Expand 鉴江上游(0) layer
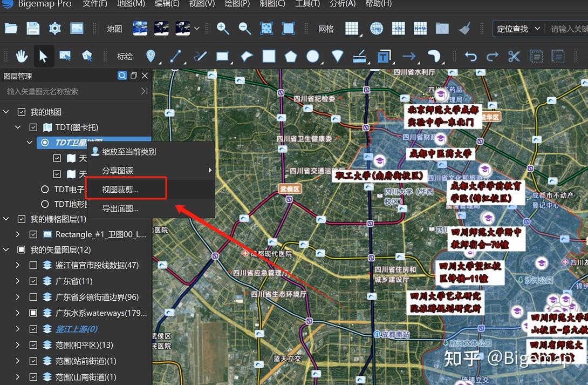Image resolution: width=588 pixels, height=385 pixels. [x=18, y=329]
